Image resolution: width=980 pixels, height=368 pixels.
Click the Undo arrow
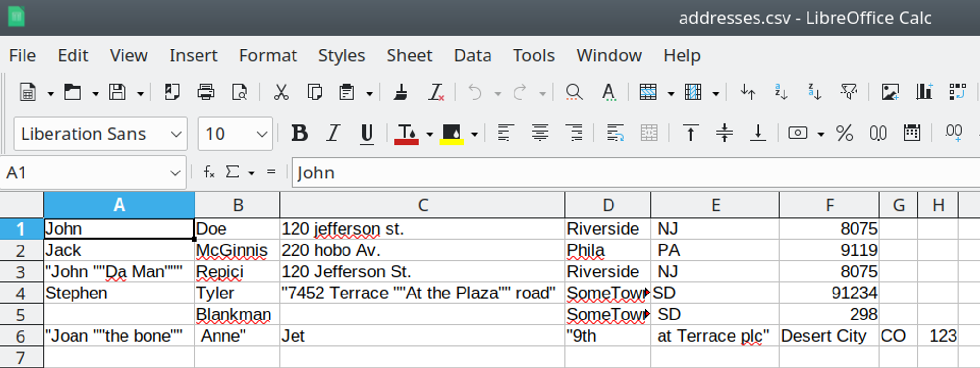coord(475,92)
